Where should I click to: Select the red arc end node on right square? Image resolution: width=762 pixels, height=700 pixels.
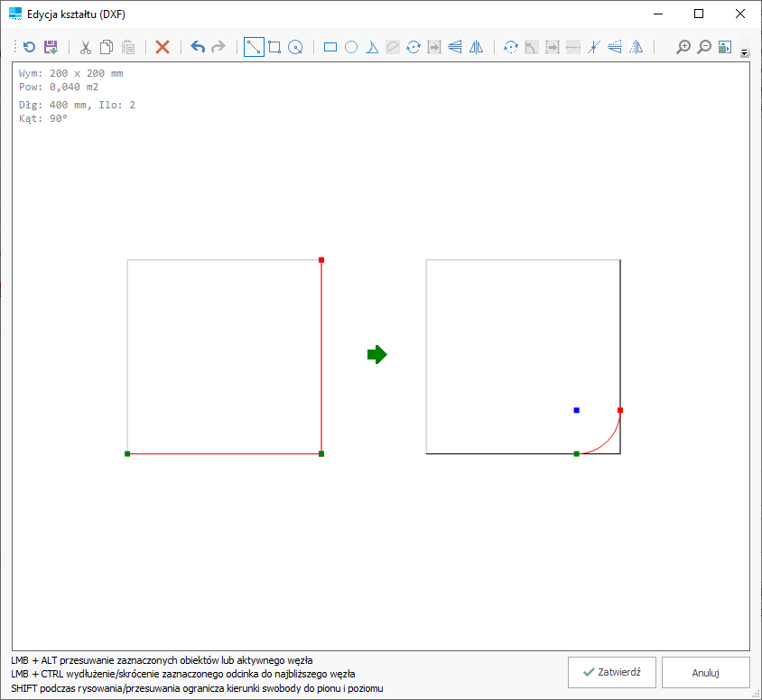point(620,410)
